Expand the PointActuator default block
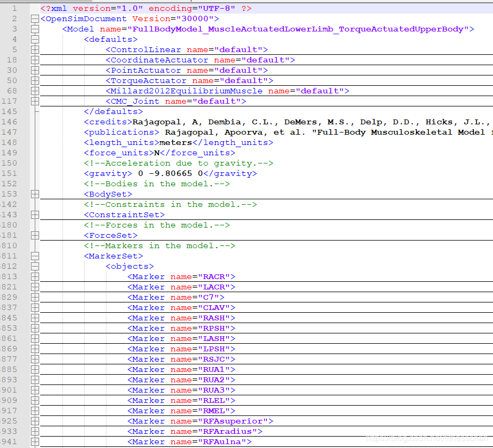The width and height of the screenshot is (493, 448). pos(35,71)
